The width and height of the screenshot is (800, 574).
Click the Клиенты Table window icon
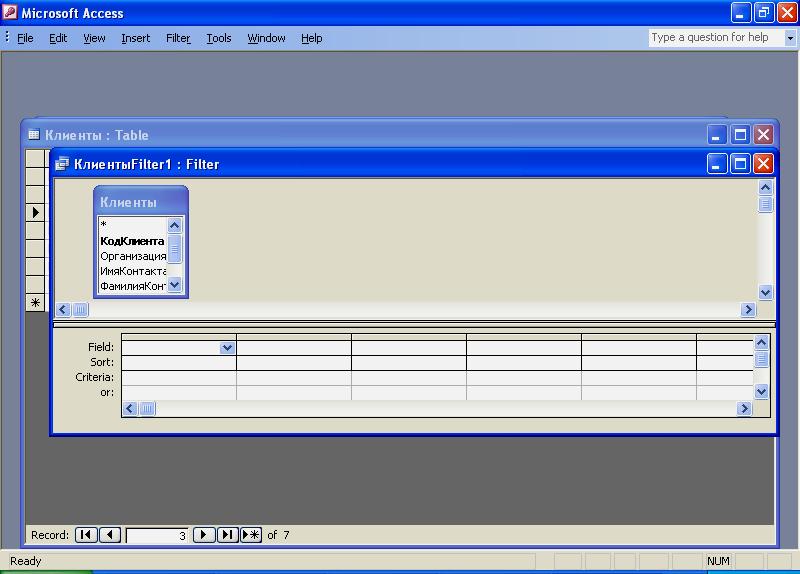pyautogui.click(x=34, y=135)
